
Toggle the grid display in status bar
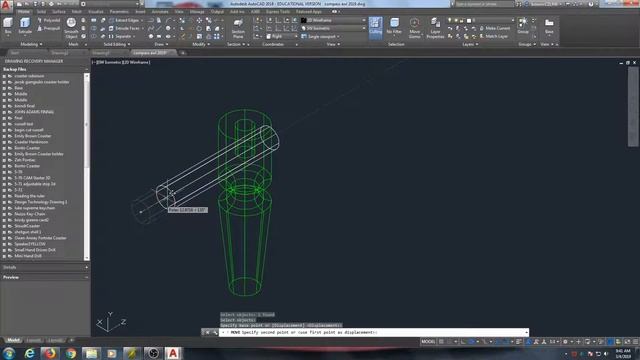[x=441, y=342]
